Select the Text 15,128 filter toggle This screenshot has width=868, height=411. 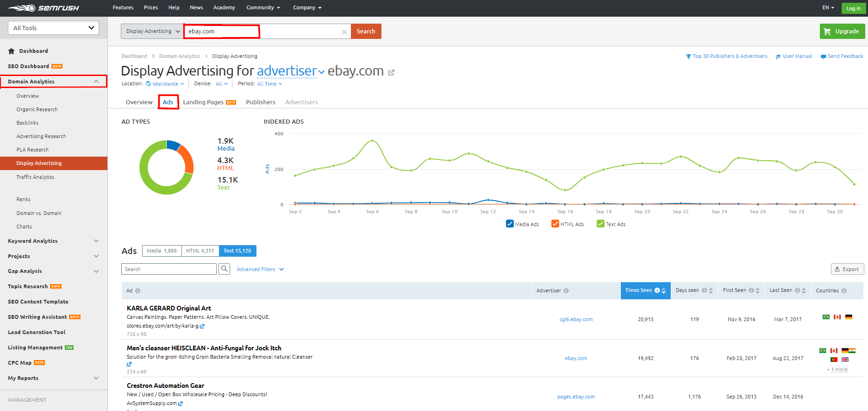pyautogui.click(x=237, y=251)
